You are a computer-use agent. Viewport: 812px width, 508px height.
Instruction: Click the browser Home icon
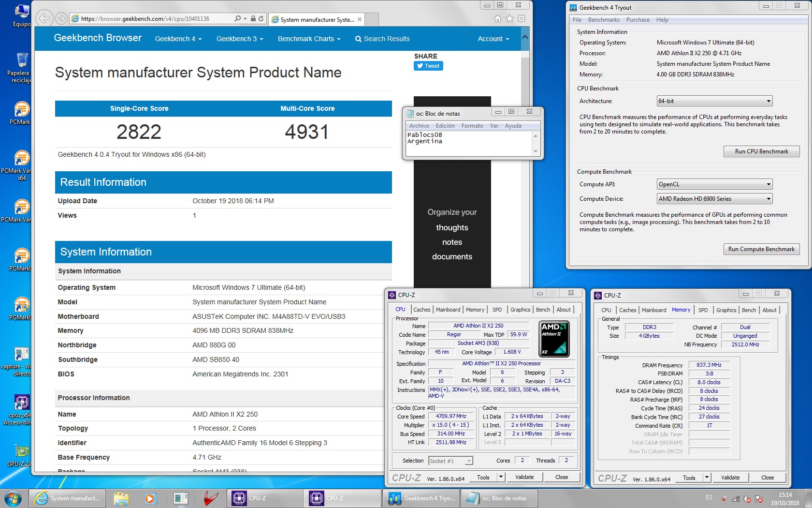498,18
